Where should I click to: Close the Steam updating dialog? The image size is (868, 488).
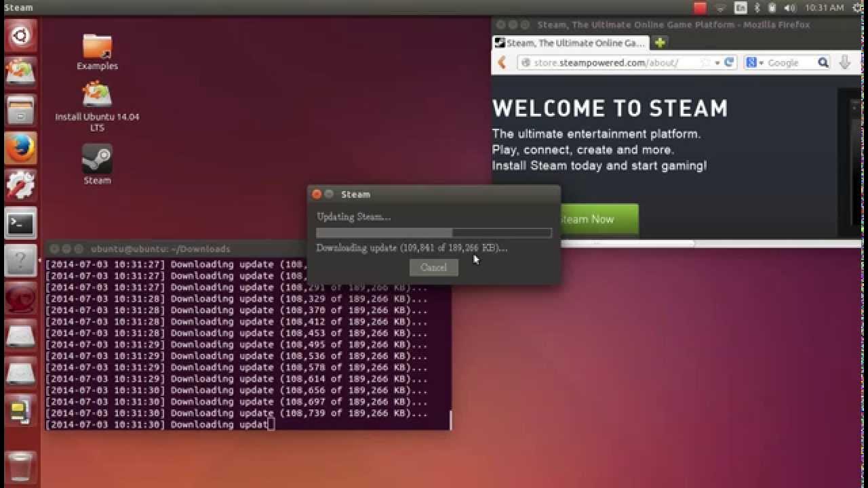click(x=317, y=194)
